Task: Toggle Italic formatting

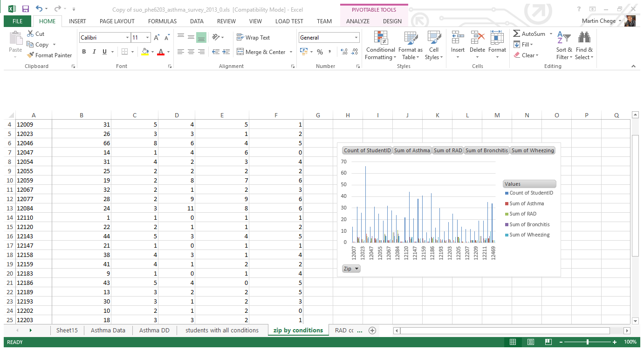Action: (94, 52)
